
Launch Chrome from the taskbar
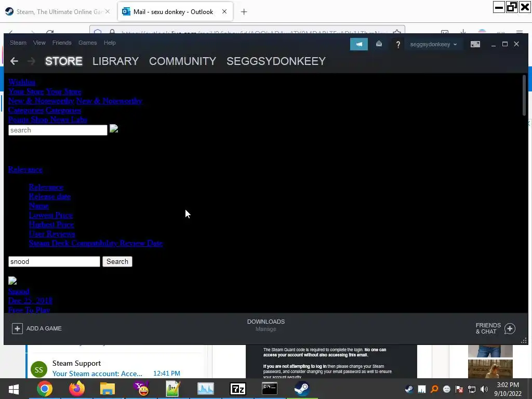[x=45, y=389]
